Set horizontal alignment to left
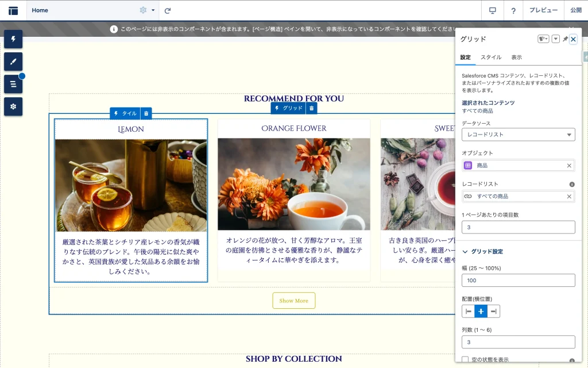 click(469, 312)
